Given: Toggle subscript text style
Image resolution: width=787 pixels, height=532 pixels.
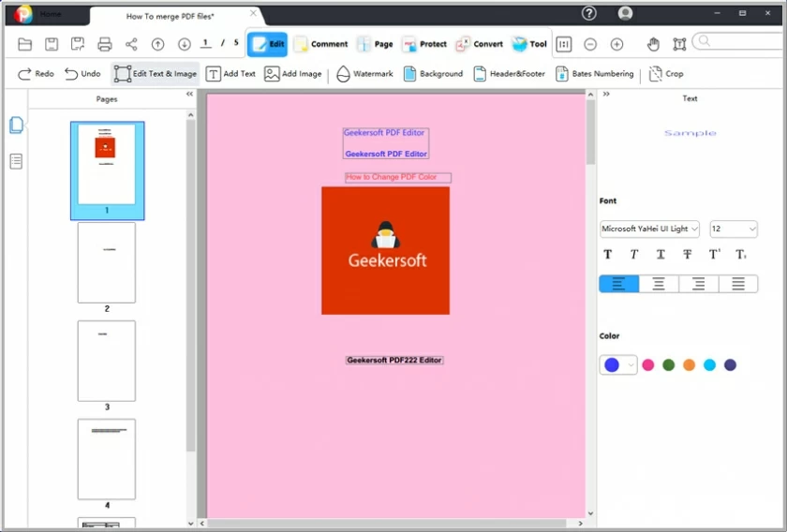Looking at the screenshot, I should (741, 255).
